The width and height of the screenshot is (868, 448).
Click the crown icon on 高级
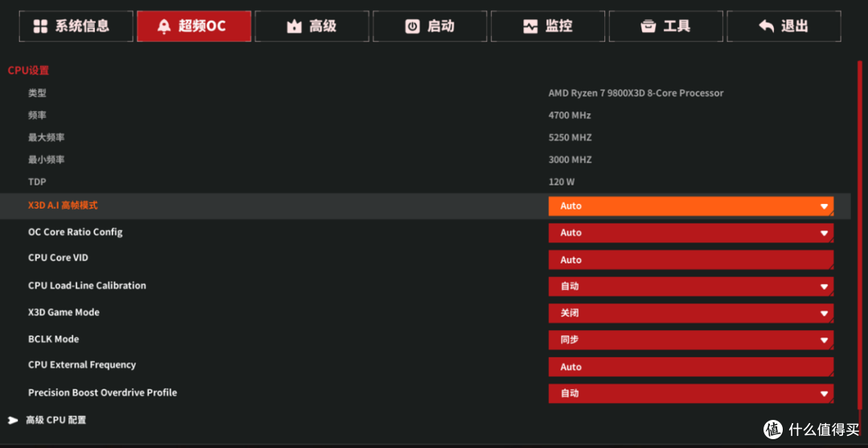coord(294,26)
